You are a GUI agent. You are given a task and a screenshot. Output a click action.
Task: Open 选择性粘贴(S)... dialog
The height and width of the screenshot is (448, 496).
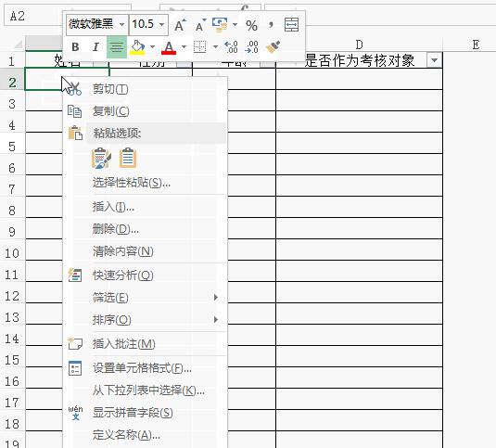[146, 183]
